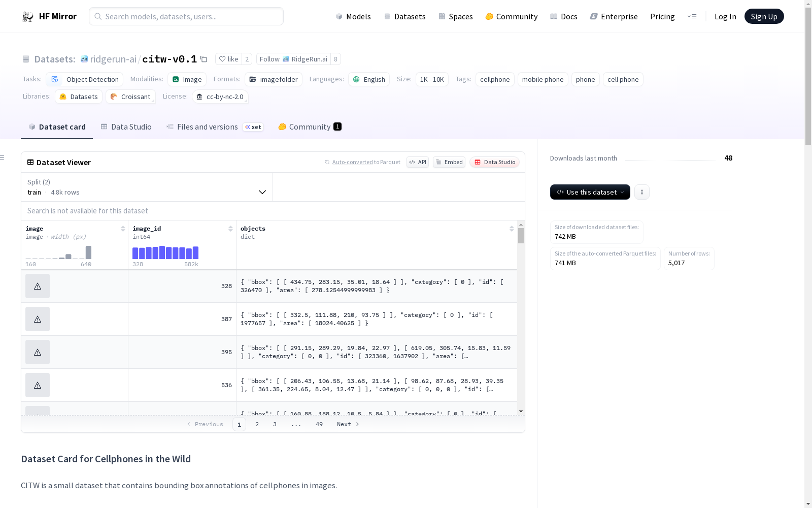Open the Files and versions tab

215,126
